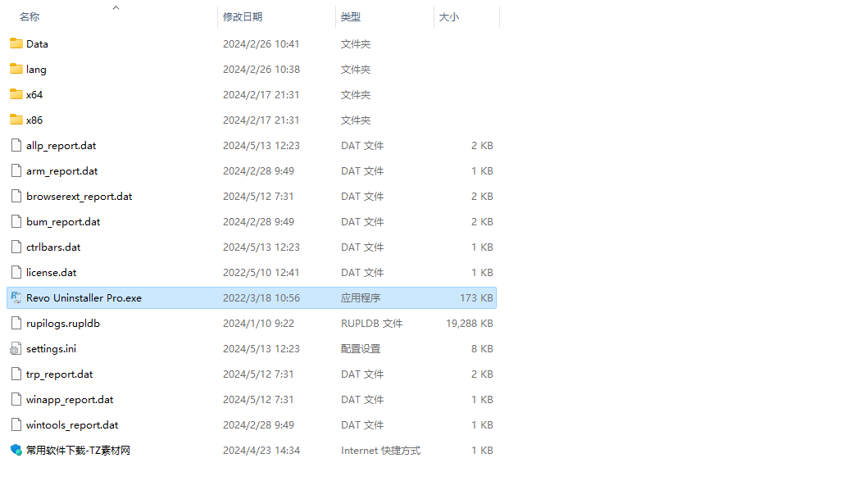868x499 pixels.
Task: Select the trp_report.dat file name
Action: click(x=59, y=374)
